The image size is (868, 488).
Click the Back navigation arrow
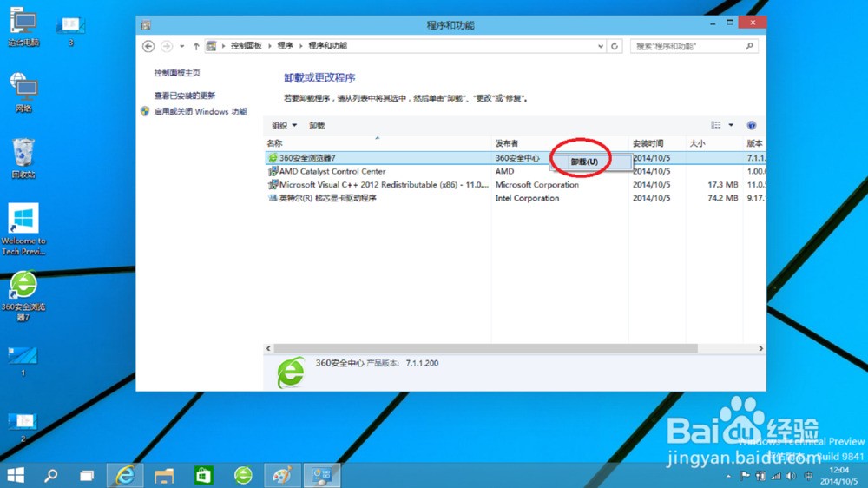tap(148, 46)
